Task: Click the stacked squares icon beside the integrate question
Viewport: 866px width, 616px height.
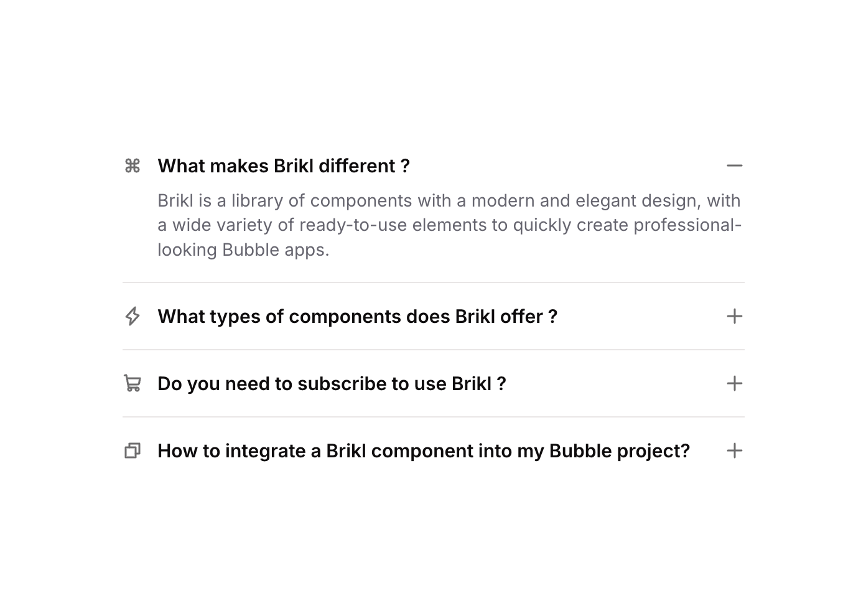Action: (133, 450)
